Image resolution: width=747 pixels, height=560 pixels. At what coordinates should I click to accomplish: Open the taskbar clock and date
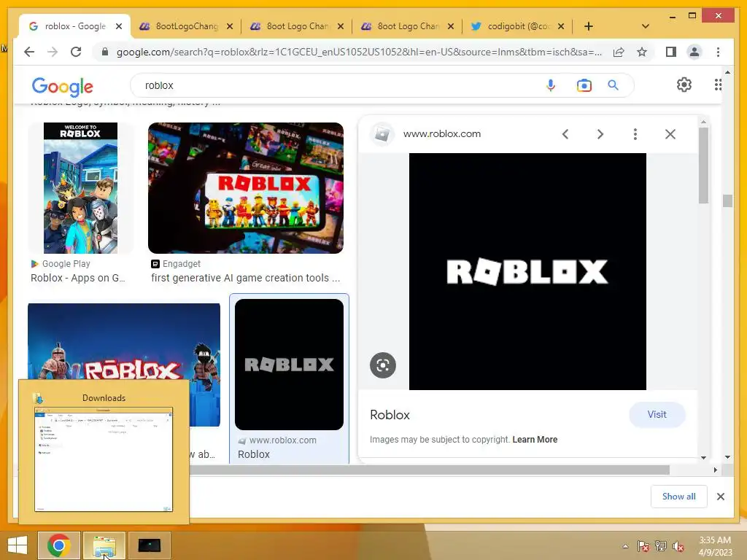click(x=715, y=546)
